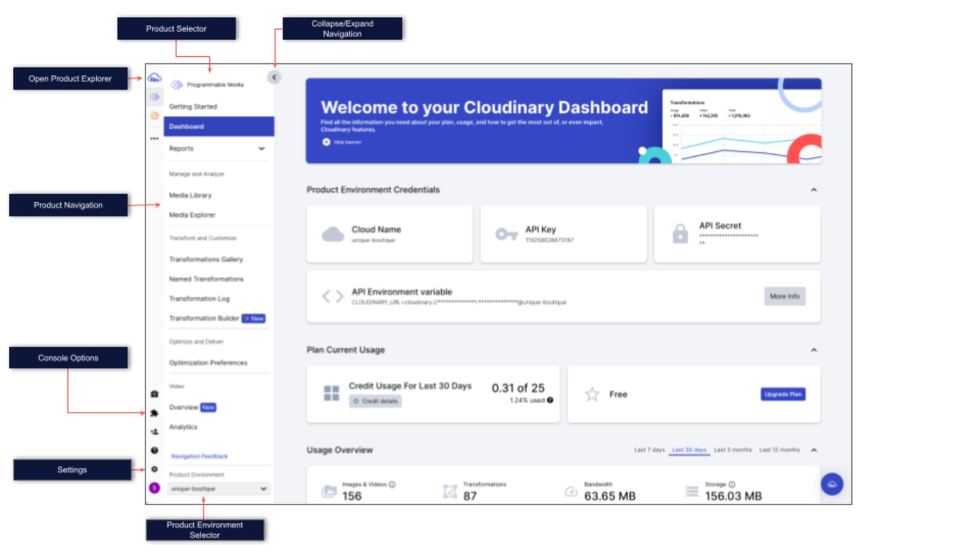Viewport: 980px width, 551px height.
Task: Click the API Key icon on credentials card
Action: pyautogui.click(x=509, y=233)
